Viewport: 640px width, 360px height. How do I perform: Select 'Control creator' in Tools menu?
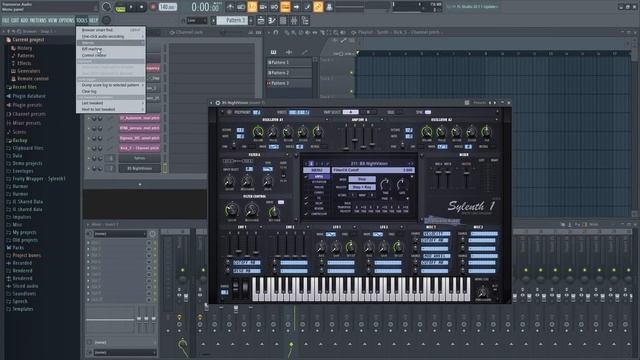(111, 55)
